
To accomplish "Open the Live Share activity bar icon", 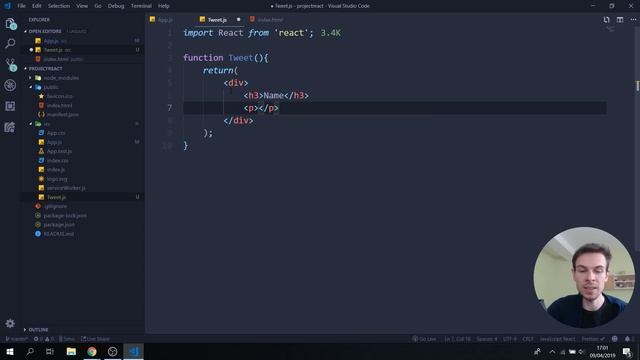I will [10, 127].
